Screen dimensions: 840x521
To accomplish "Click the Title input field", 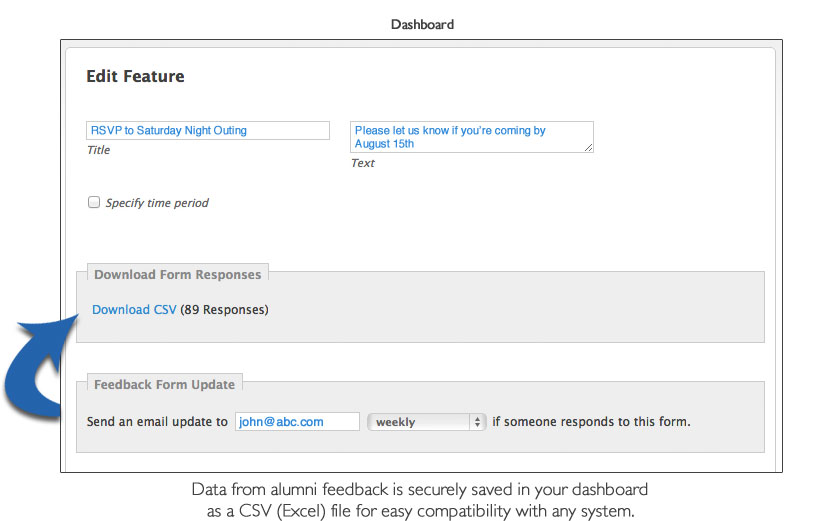I will [207, 131].
